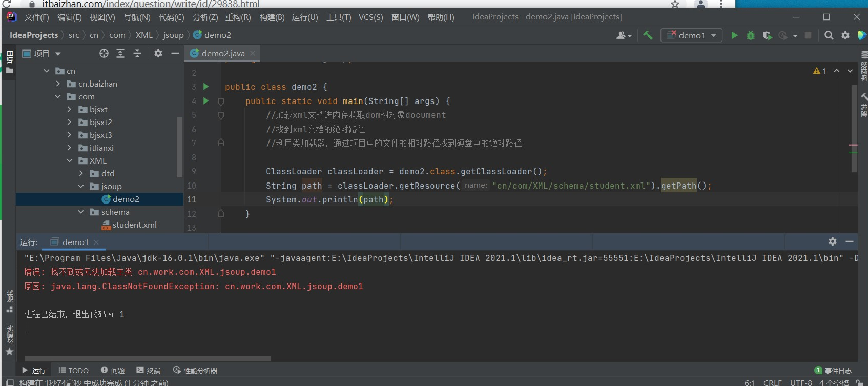Collapse the schema folder
This screenshot has height=386, width=868.
pos(81,212)
